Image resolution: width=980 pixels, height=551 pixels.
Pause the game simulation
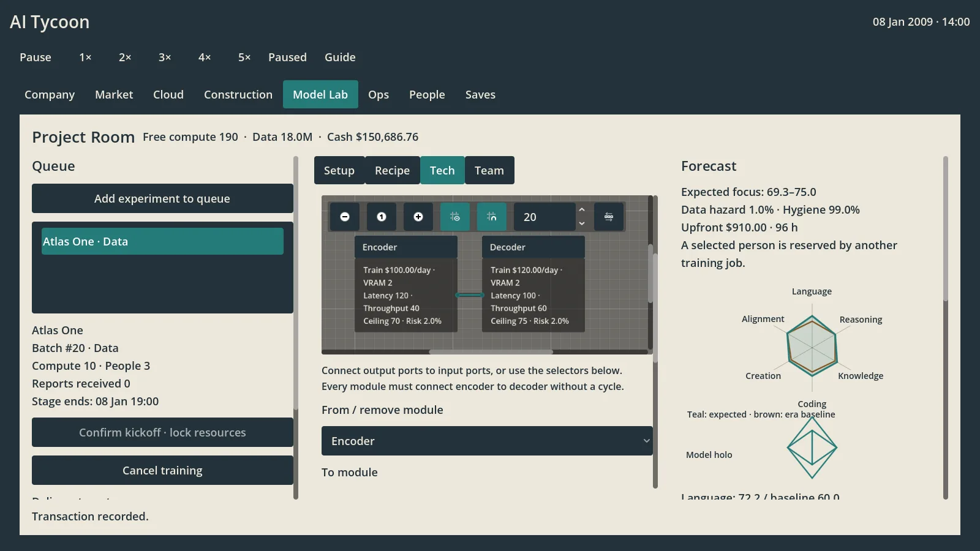(x=36, y=57)
